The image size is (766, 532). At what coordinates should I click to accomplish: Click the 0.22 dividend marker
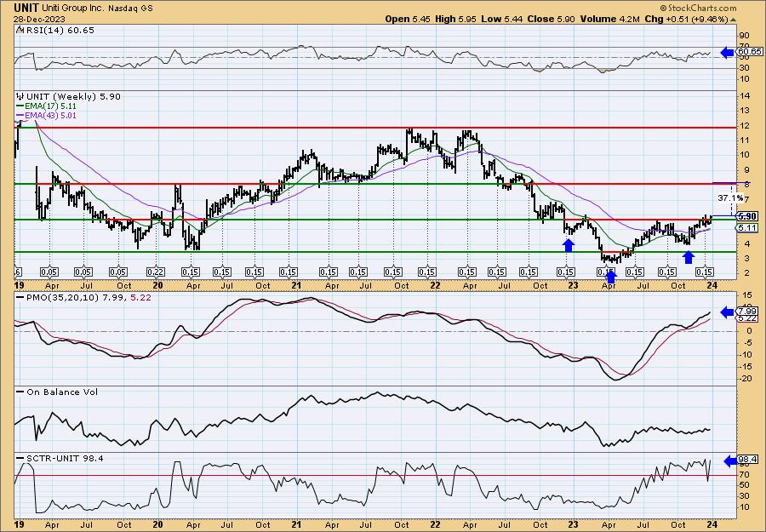coord(155,272)
